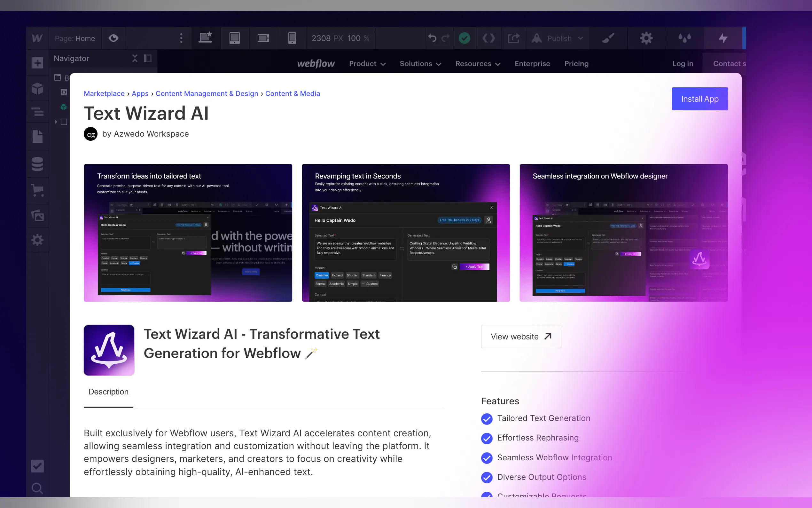This screenshot has height=508, width=812.
Task: Expand the Product menu in webflow nav
Action: pyautogui.click(x=367, y=63)
